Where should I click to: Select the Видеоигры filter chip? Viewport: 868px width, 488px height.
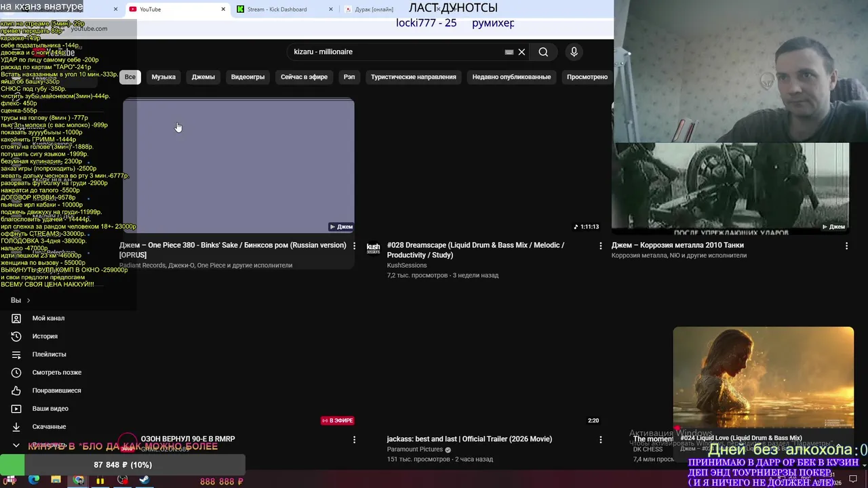(248, 77)
